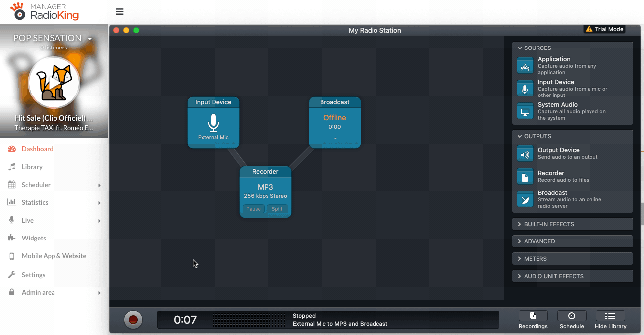
Task: Click the Application source icon
Action: [525, 66]
